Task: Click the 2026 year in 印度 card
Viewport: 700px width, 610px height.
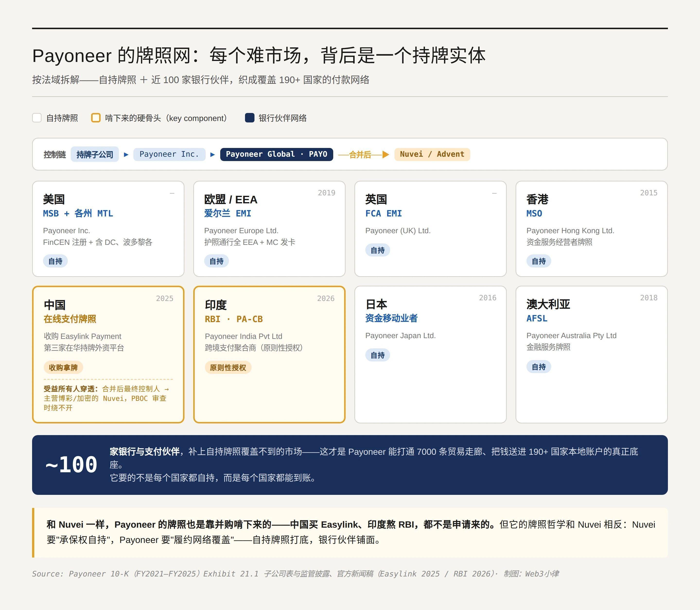Action: click(x=326, y=298)
